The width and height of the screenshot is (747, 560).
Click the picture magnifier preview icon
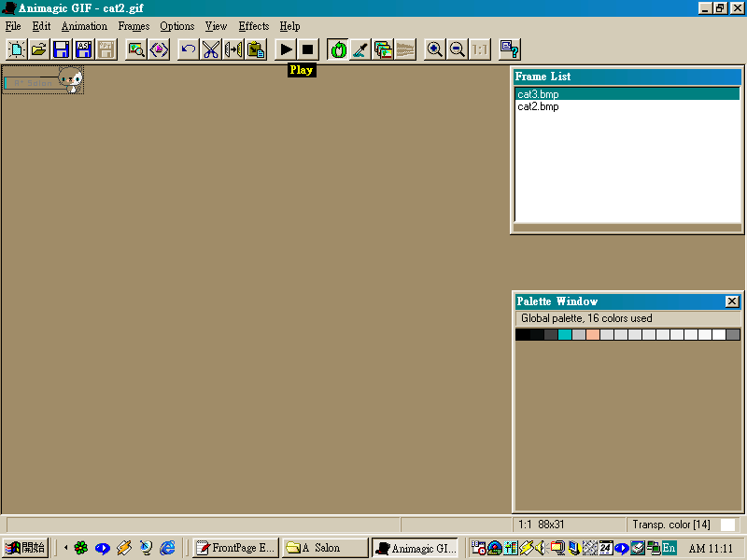click(x=136, y=49)
